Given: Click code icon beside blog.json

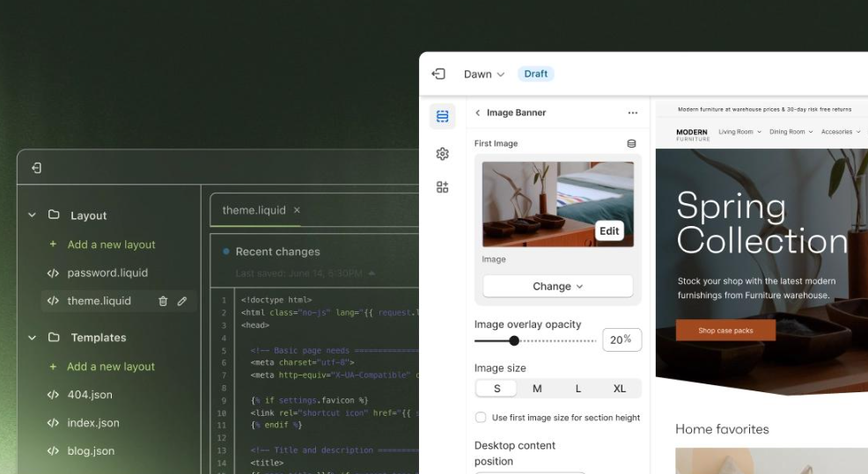Looking at the screenshot, I should click(53, 451).
